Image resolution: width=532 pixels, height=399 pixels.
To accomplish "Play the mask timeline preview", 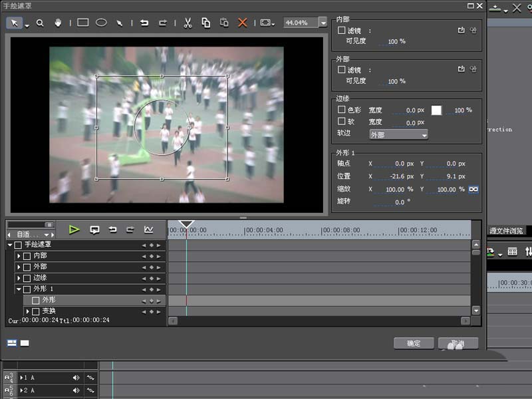I will coord(74,229).
